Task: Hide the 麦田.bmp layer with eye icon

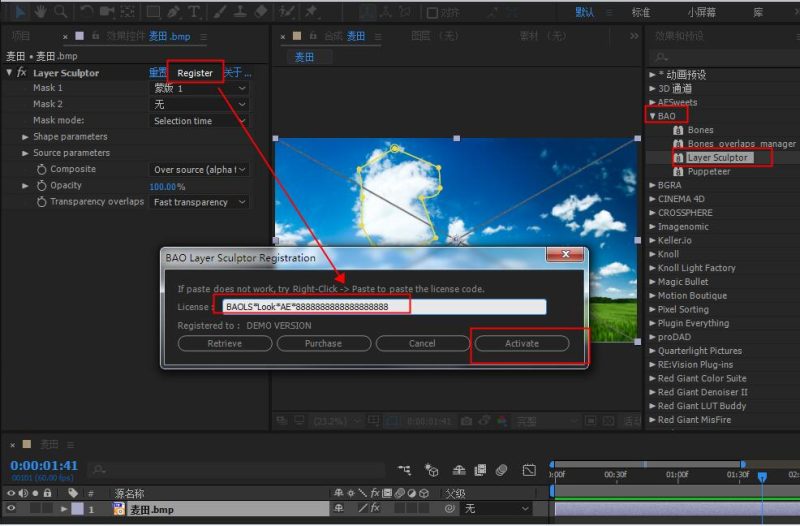Action: point(11,509)
